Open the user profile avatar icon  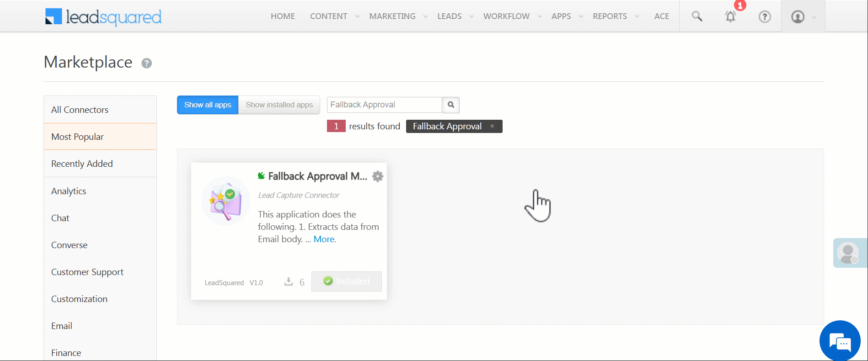tap(798, 16)
